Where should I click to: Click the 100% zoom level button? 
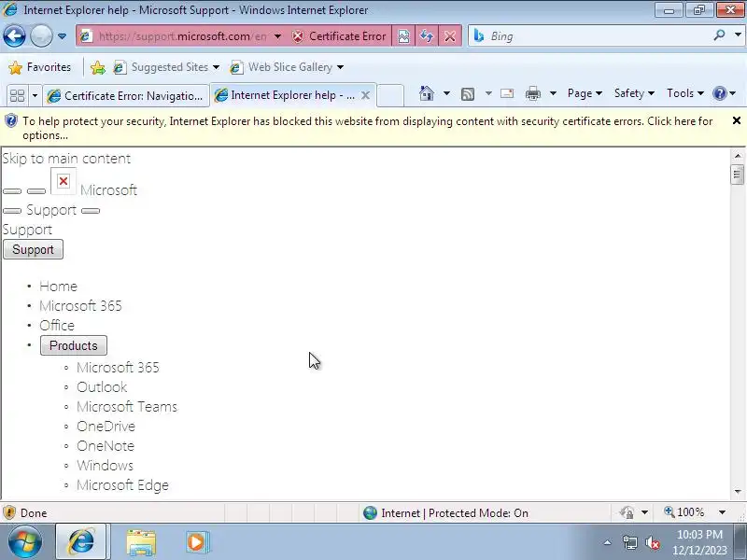684,512
